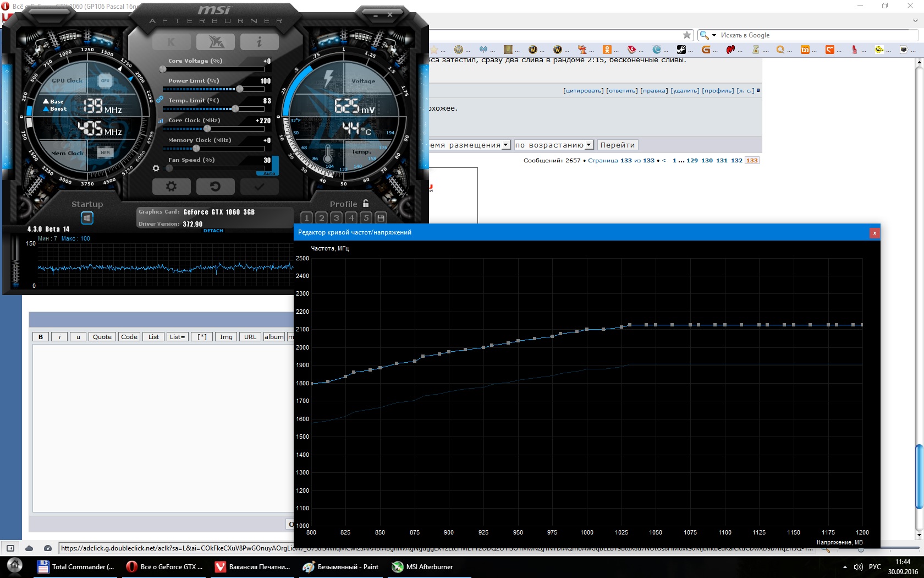Toggle the Profile lock icon
This screenshot has height=578, width=924.
[366, 204]
